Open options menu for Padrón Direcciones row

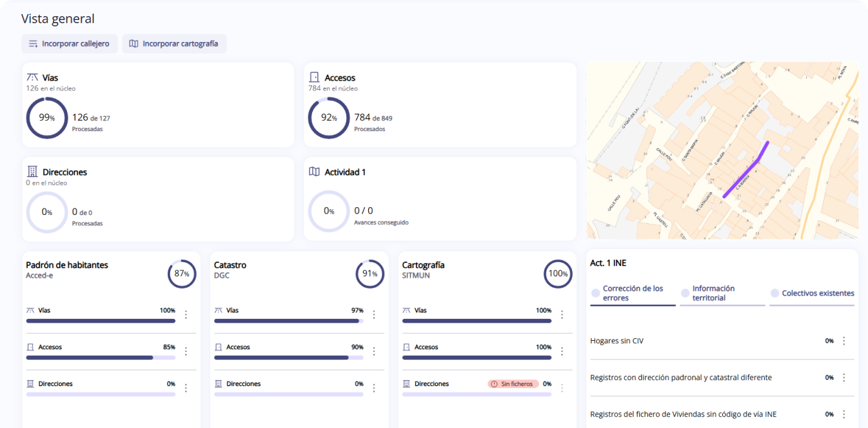tap(186, 388)
